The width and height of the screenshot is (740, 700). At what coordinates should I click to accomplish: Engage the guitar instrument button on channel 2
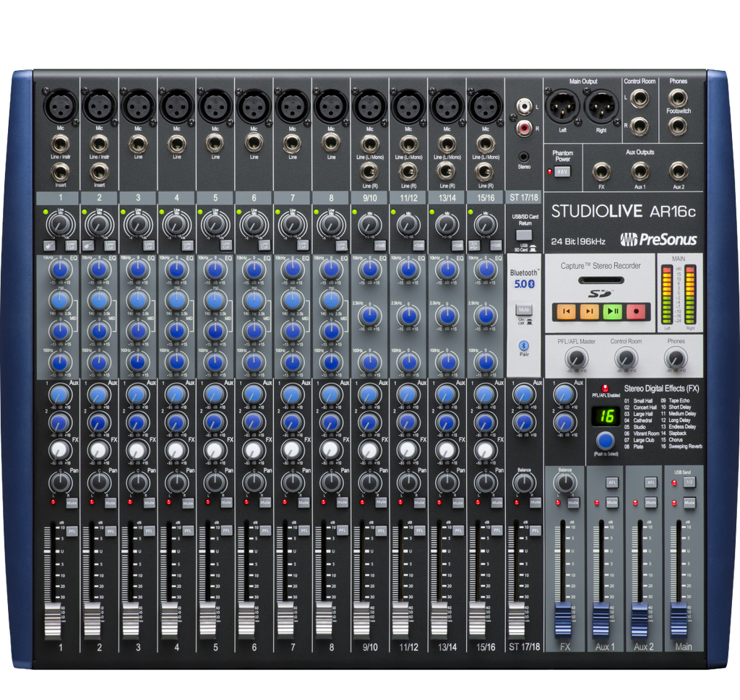point(87,246)
